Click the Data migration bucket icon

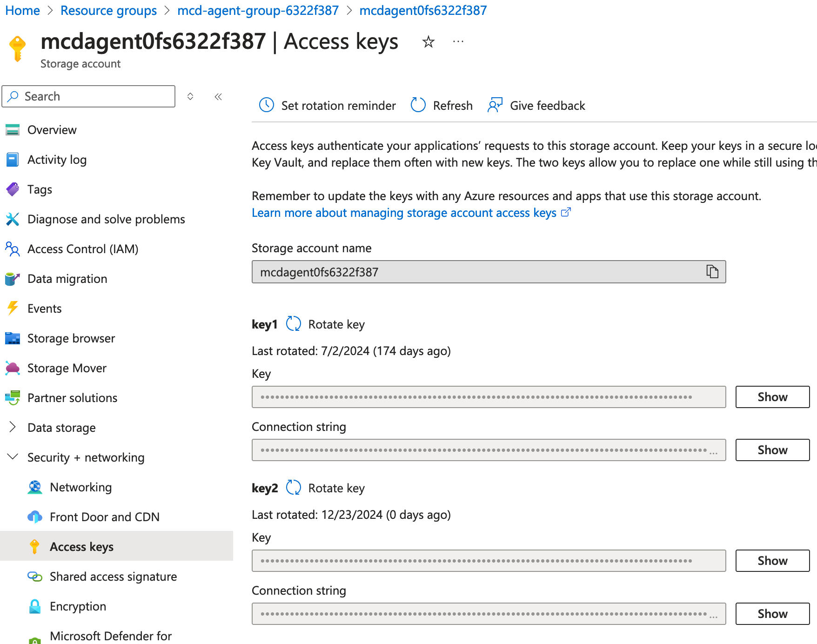coord(13,279)
